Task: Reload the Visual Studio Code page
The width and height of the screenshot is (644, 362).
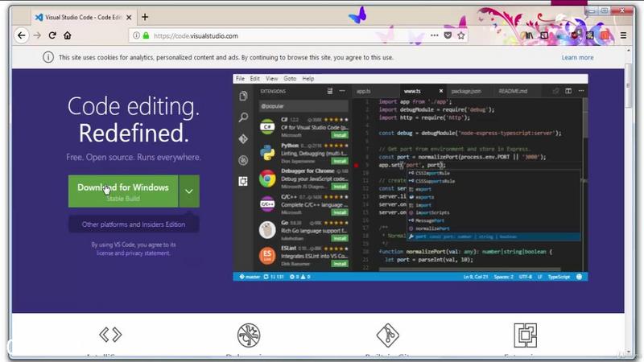Action: click(x=52, y=35)
